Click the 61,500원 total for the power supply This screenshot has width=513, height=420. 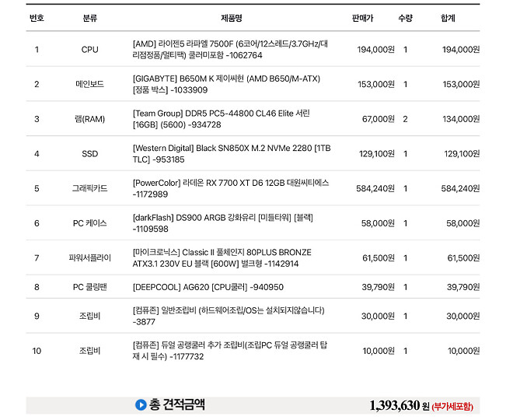point(463,258)
